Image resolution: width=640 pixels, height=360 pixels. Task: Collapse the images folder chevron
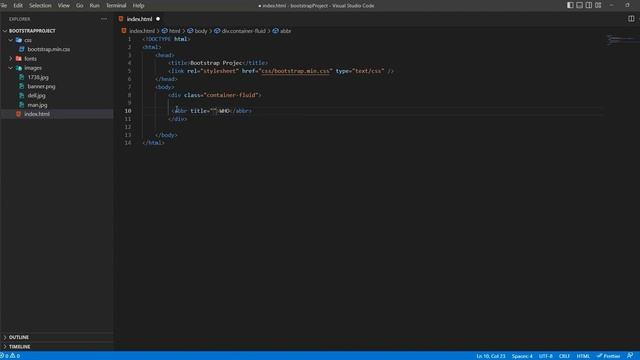[11, 68]
